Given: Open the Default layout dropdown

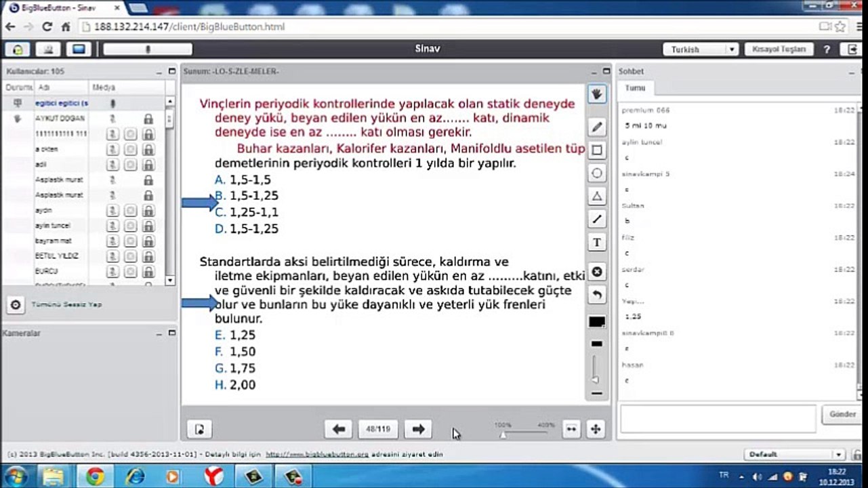Looking at the screenshot, I should point(794,454).
